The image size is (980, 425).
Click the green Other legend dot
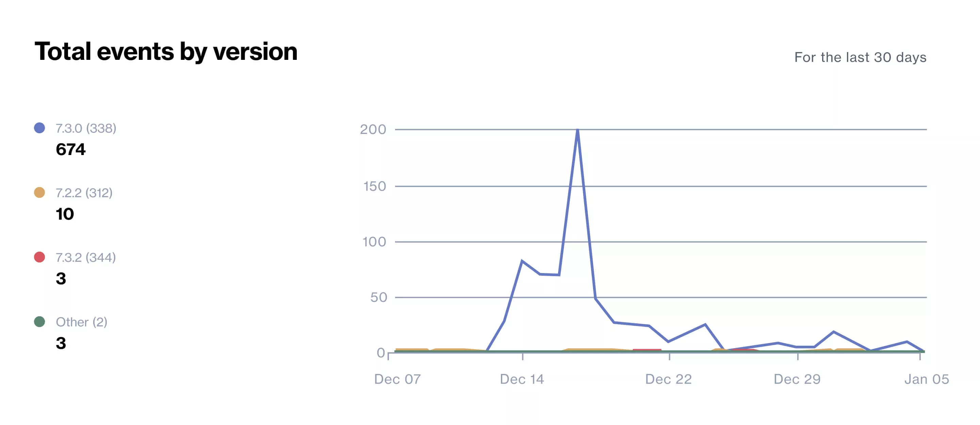point(39,322)
